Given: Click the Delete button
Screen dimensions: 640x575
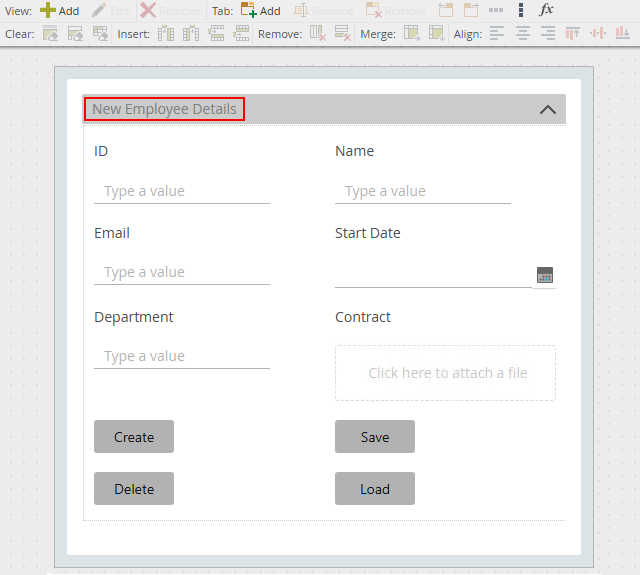Looking at the screenshot, I should 134,489.
